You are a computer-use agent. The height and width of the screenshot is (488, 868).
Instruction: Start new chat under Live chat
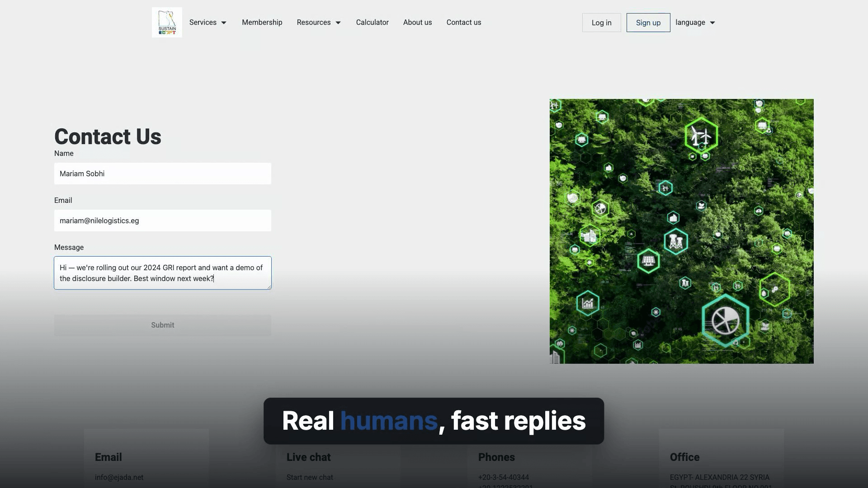click(x=310, y=477)
